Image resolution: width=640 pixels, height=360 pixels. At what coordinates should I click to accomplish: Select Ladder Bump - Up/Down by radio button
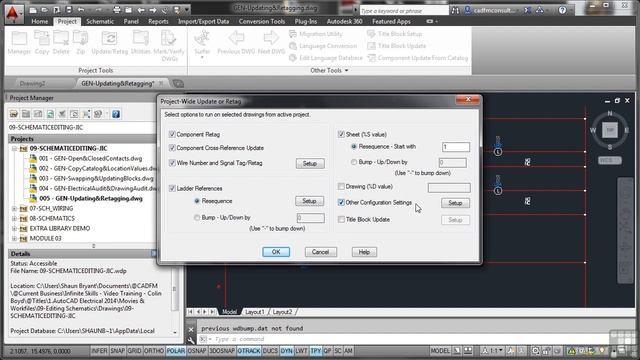click(x=197, y=218)
